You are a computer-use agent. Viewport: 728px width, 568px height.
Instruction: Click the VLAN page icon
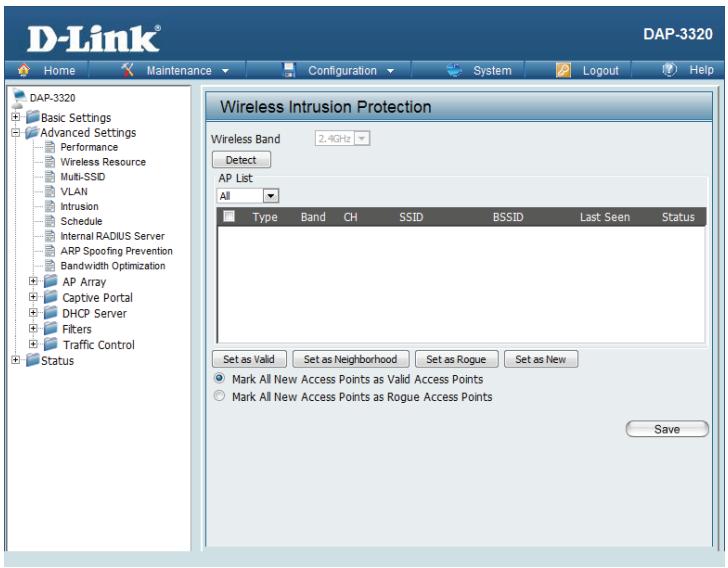pos(50,192)
